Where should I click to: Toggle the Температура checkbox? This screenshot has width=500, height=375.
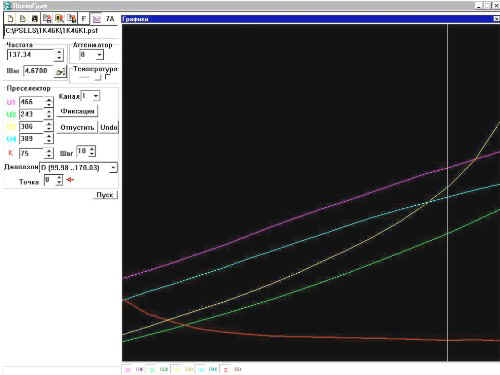tap(107, 77)
